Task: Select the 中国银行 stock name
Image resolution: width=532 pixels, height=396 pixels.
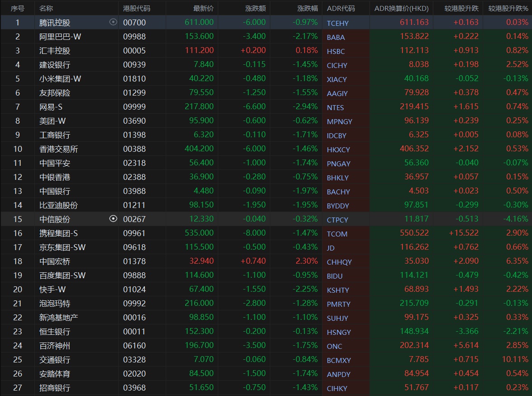Action: pyautogui.click(x=55, y=191)
